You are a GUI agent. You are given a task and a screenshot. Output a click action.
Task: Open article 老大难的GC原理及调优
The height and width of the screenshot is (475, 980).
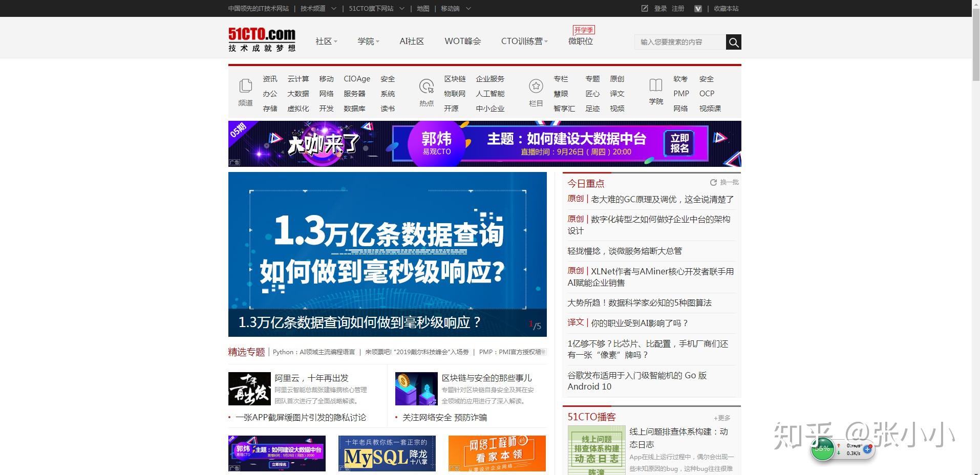point(663,199)
